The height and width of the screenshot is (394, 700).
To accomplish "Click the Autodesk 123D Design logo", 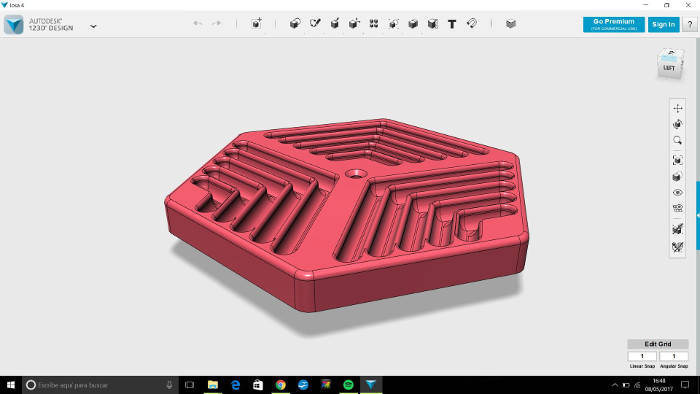I will click(14, 25).
